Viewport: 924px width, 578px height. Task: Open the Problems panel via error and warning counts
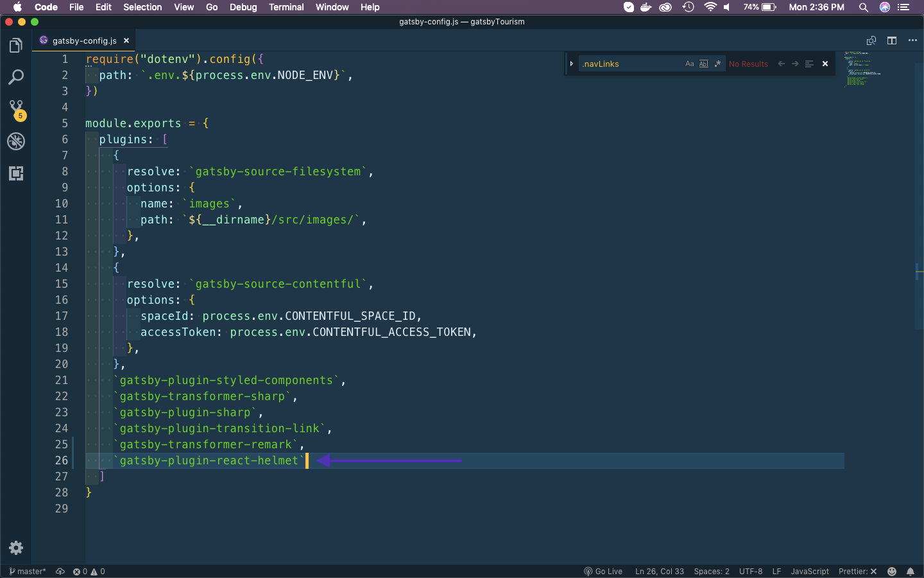(89, 572)
